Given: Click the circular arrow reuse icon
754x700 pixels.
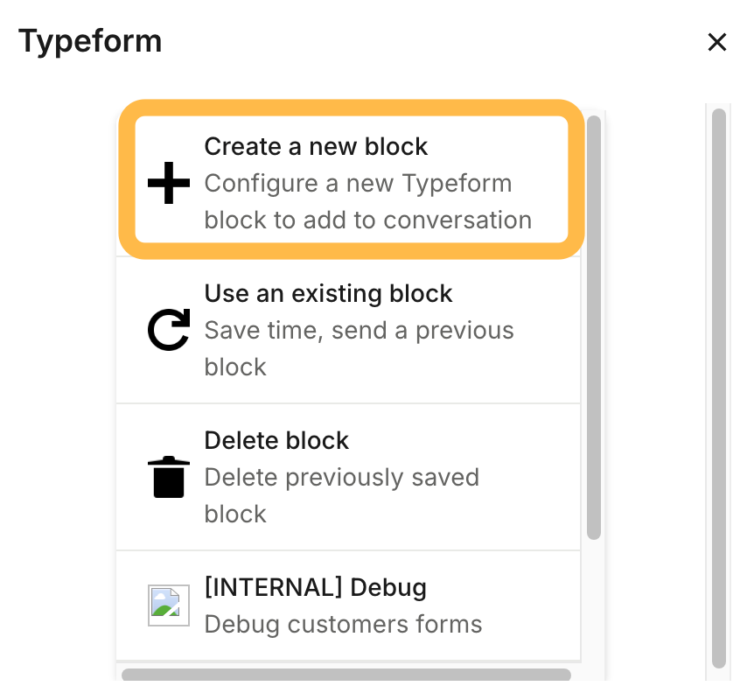Looking at the screenshot, I should 169,332.
